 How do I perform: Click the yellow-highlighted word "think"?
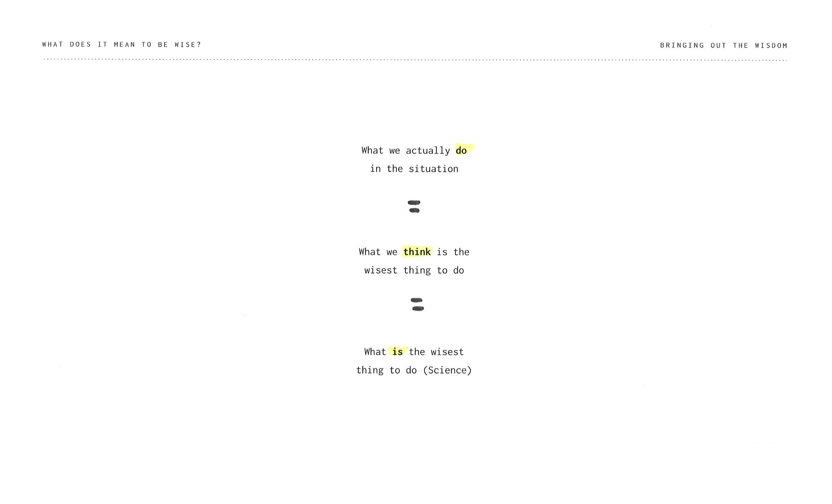(417, 252)
